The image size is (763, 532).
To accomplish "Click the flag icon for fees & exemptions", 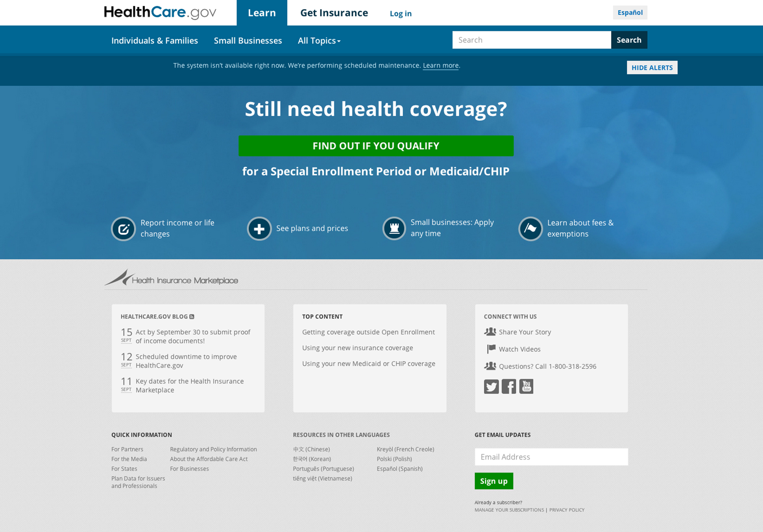I will 530,229.
